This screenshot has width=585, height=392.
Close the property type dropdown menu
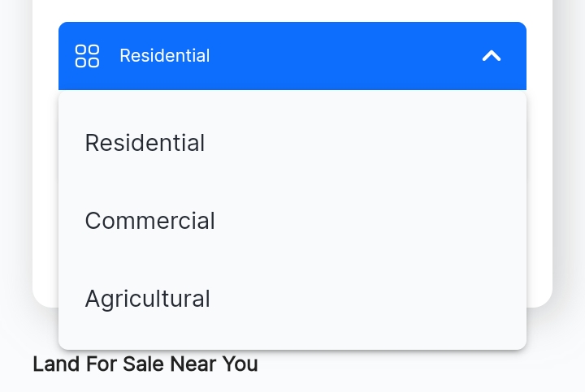click(x=492, y=56)
